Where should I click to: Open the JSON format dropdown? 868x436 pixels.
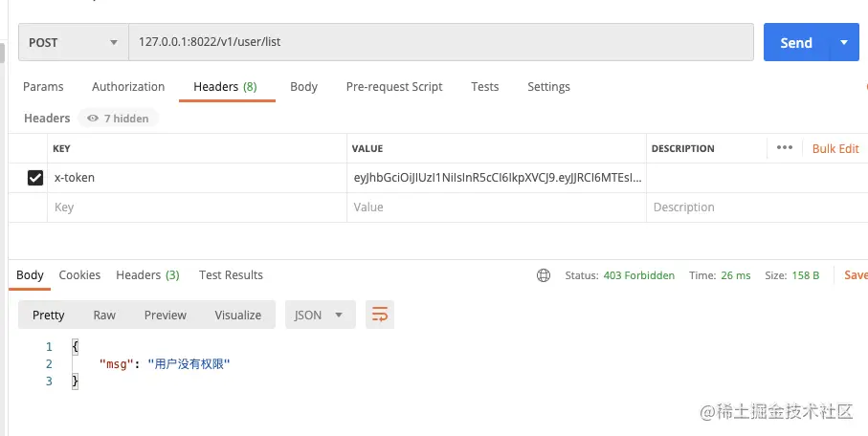point(320,315)
